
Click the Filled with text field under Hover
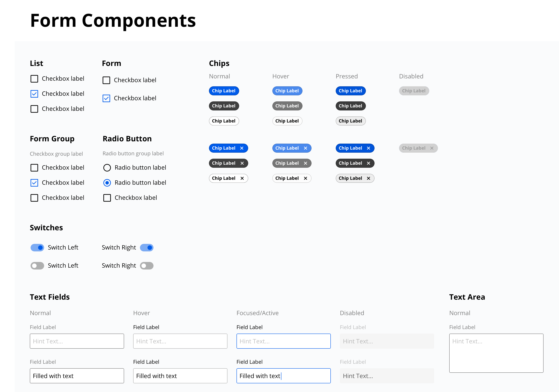180,376
